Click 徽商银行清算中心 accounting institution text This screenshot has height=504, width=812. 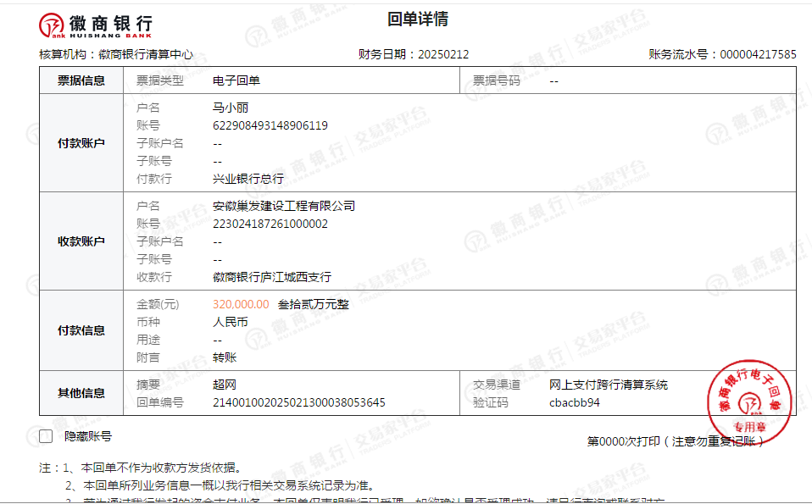(x=145, y=54)
